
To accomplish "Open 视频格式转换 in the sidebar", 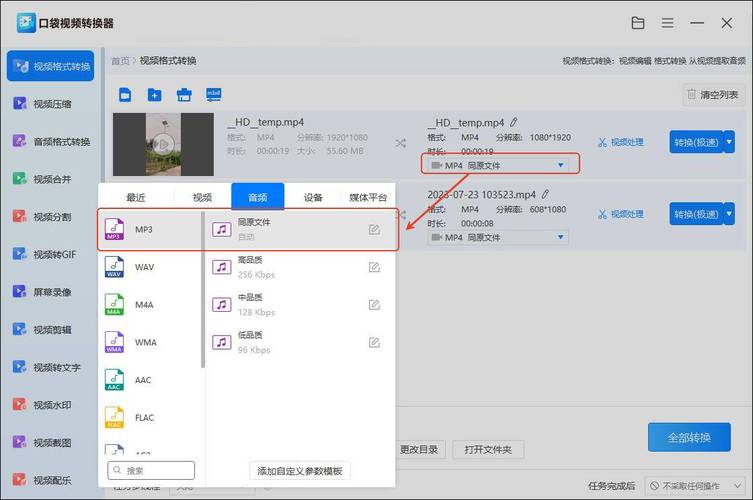I will tap(50, 66).
